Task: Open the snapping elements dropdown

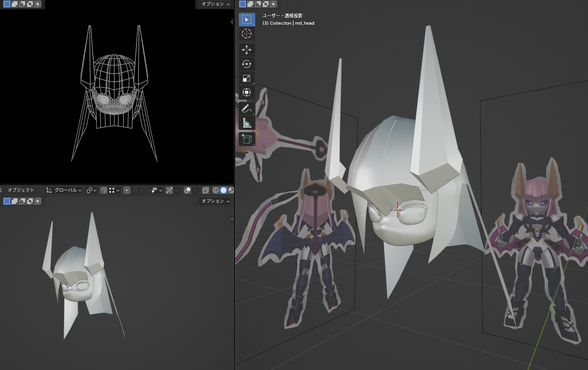Action: (x=115, y=190)
